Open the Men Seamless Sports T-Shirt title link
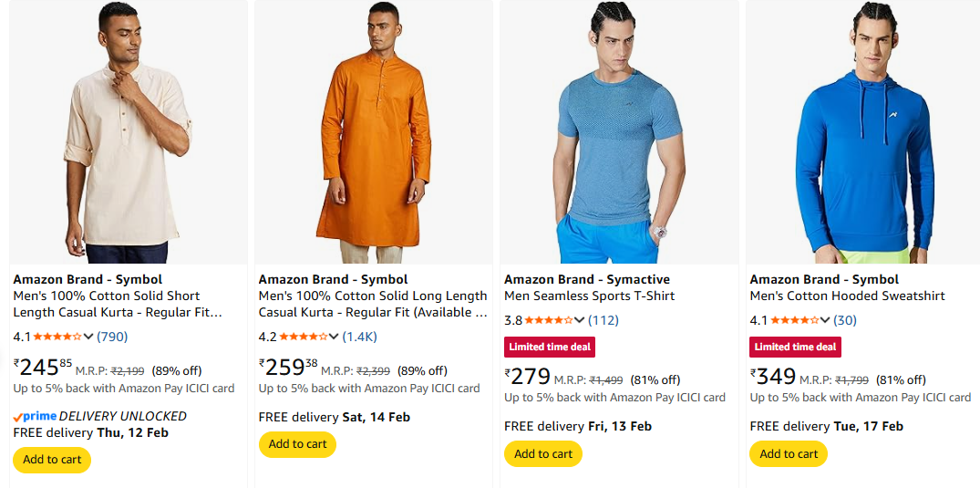This screenshot has height=488, width=980. [x=589, y=296]
